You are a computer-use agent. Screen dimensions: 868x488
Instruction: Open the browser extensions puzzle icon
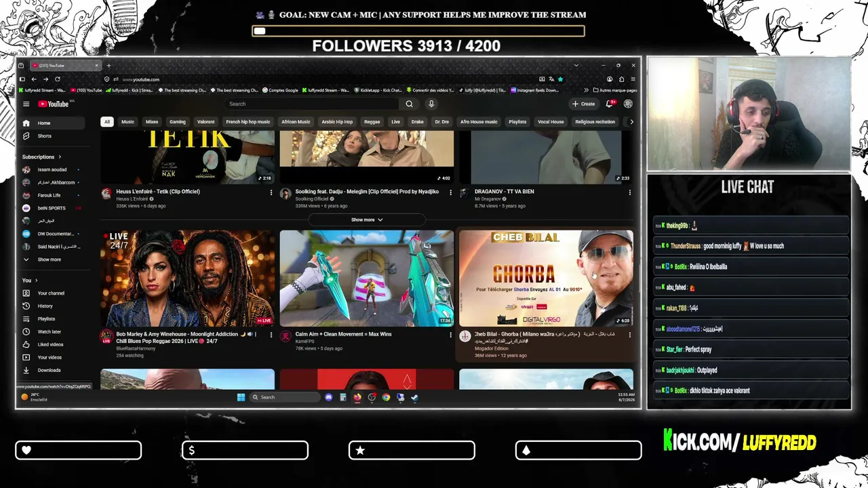(x=621, y=79)
